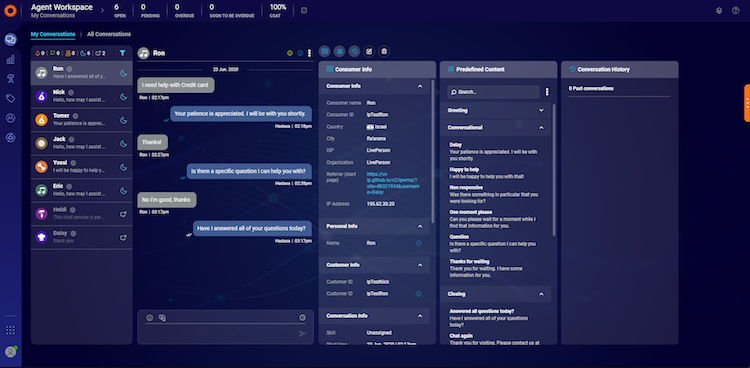The image size is (750, 368).
Task: Show the Conversation History widget toolbar icon
Action: point(354,51)
